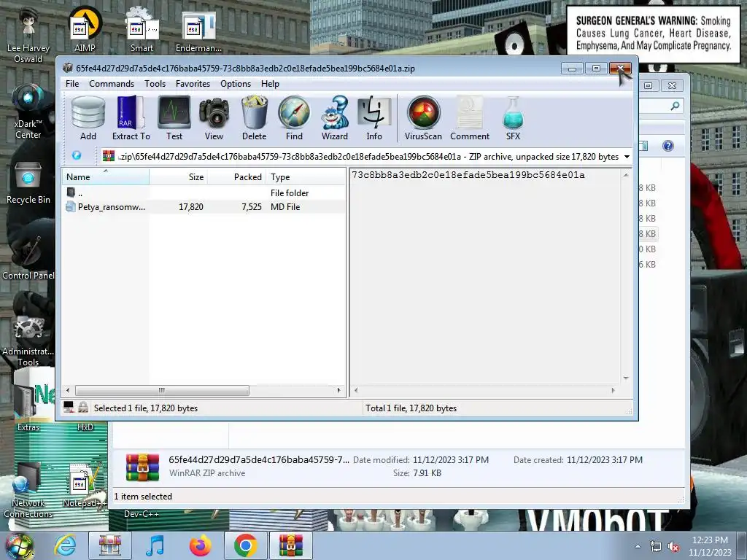Open the Commands menu

(x=112, y=84)
